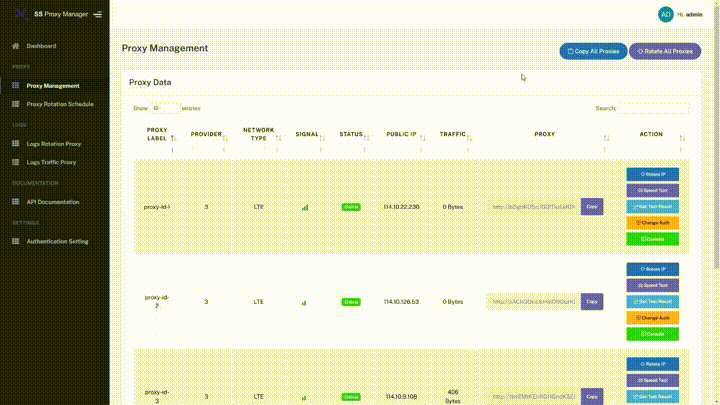This screenshot has height=405, width=720.
Task: Click the orange Change Auth button for proxy-id-1
Action: [x=652, y=222]
